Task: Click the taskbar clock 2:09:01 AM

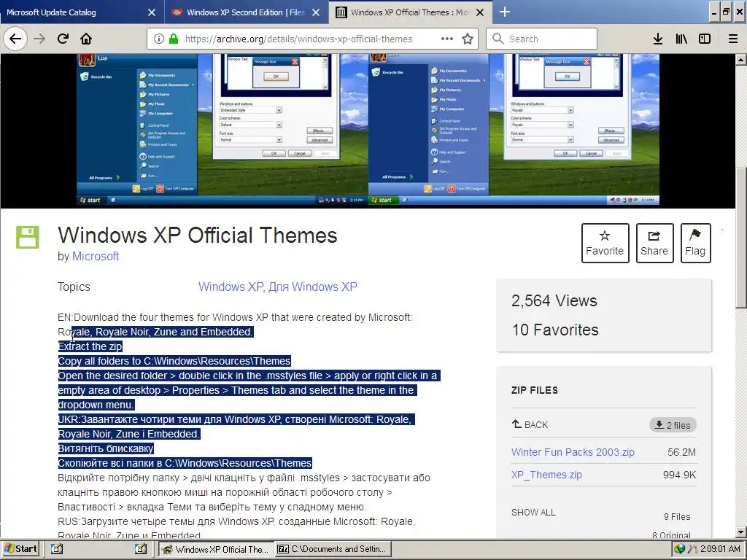Action: click(x=719, y=549)
